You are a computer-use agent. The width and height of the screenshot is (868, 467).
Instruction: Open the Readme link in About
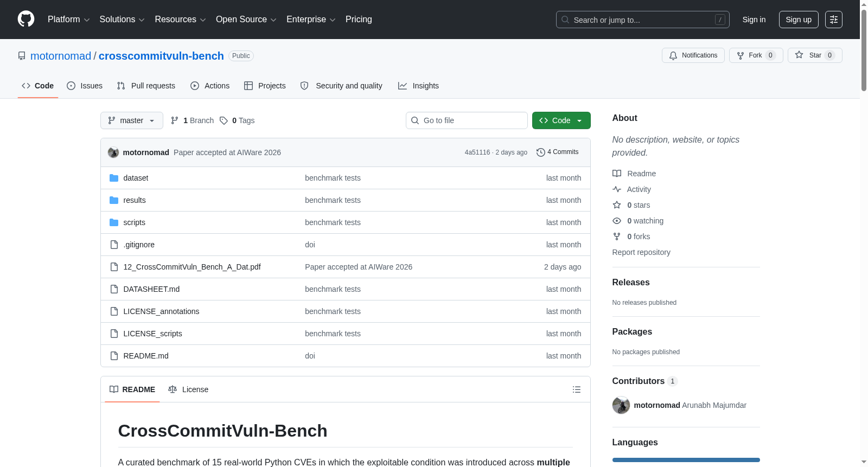[x=634, y=174]
